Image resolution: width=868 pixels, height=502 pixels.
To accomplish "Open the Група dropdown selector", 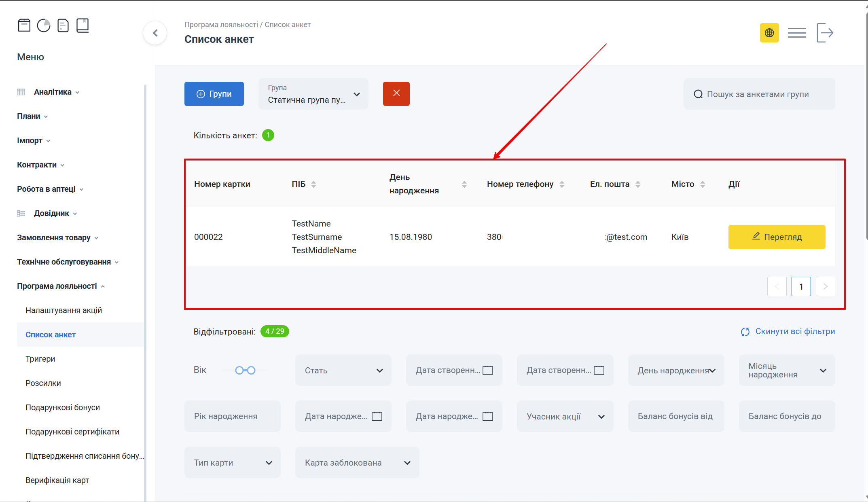I will (x=313, y=94).
